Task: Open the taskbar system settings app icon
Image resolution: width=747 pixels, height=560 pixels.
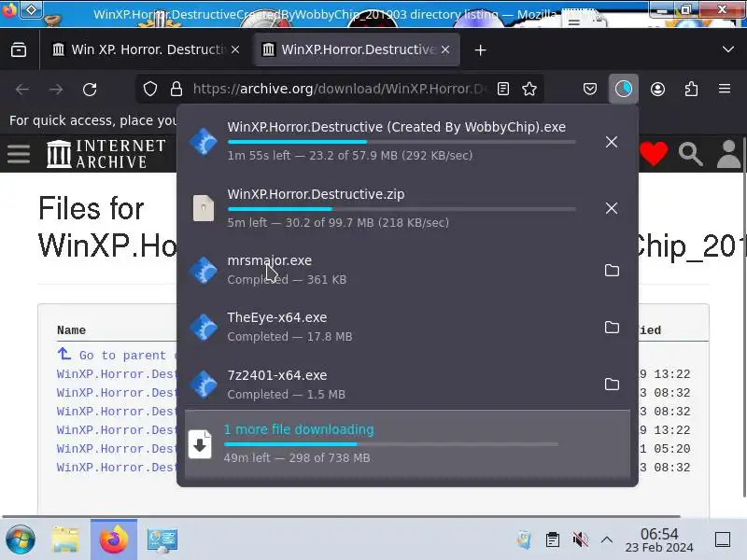Action: coord(162,540)
